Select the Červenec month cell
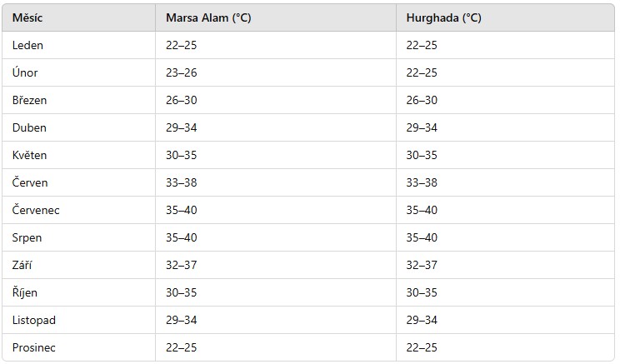 [x=36, y=210]
